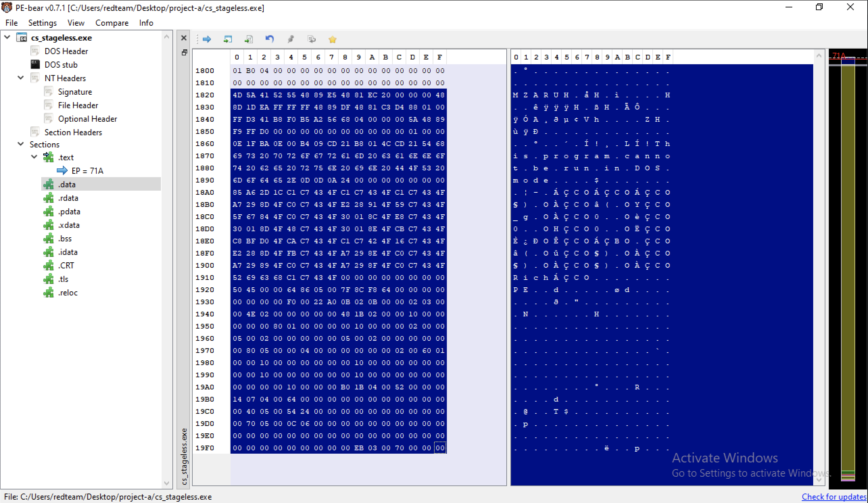Click the EP = 71A arrow icon
This screenshot has width=868, height=503.
[x=62, y=170]
